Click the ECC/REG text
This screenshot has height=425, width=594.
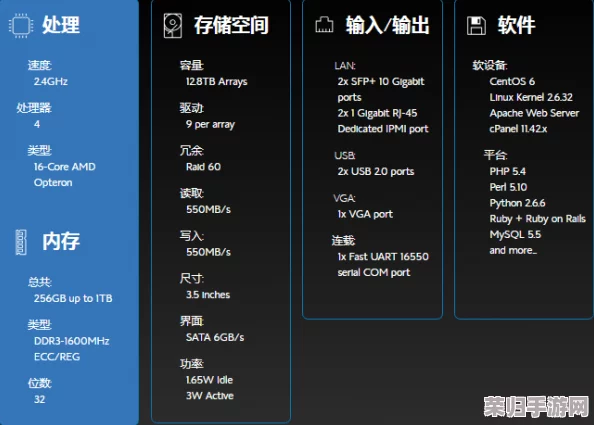(57, 357)
